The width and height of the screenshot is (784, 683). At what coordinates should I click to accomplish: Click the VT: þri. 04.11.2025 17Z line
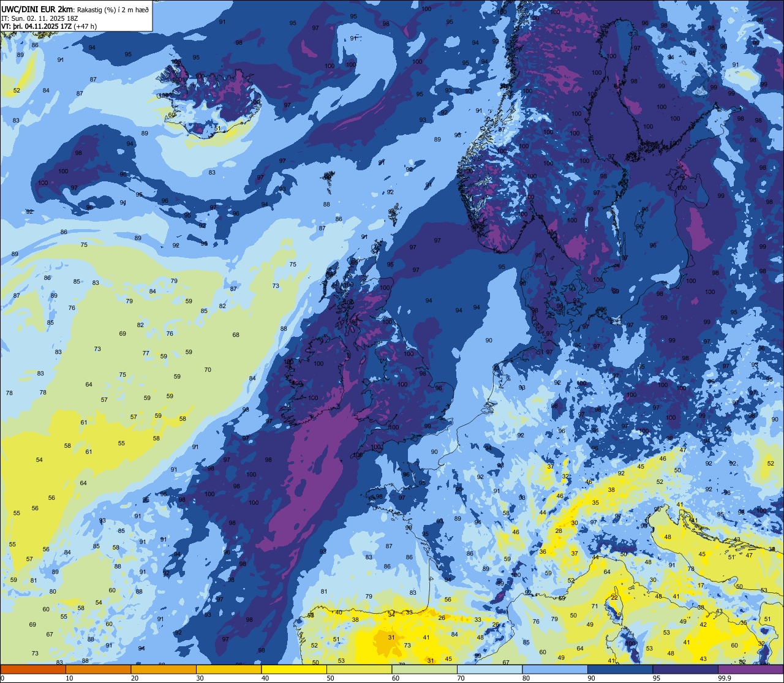click(x=49, y=26)
